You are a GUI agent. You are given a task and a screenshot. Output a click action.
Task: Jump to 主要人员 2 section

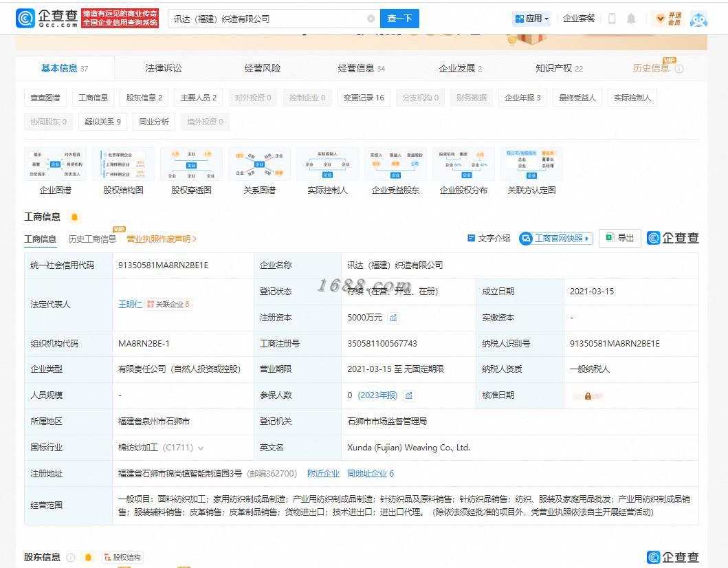(x=198, y=98)
